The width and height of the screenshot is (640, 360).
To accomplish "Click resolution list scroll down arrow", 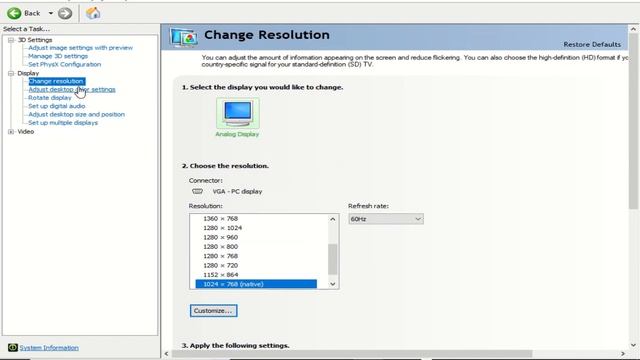I will coord(333,284).
